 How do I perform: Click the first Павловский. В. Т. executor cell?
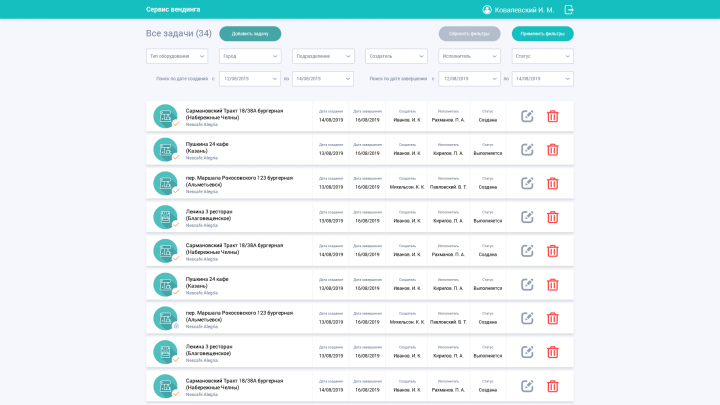tap(448, 187)
